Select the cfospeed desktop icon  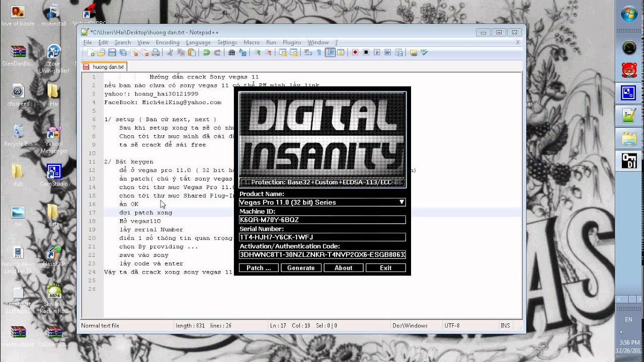(x=18, y=95)
